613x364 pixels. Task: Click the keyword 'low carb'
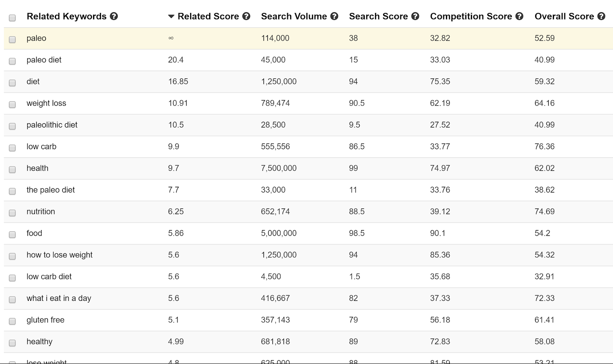coord(41,147)
